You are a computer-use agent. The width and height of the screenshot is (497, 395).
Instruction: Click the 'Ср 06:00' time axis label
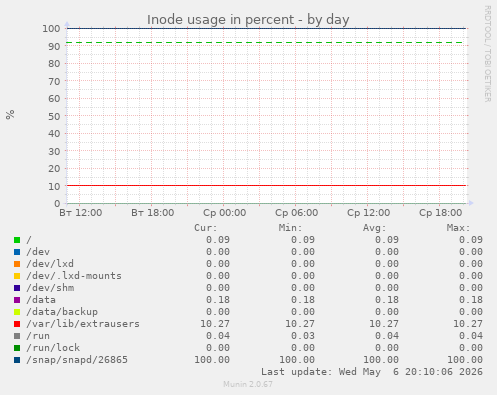[297, 213]
